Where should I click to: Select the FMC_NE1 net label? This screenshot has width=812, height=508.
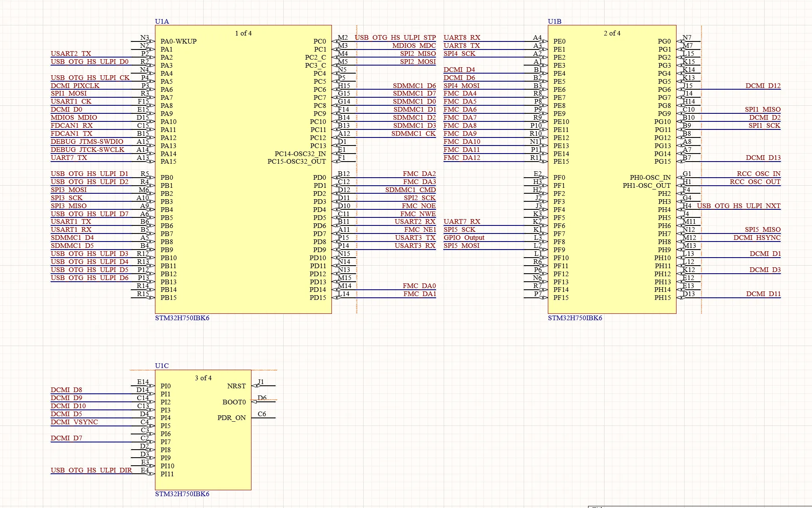pos(420,229)
